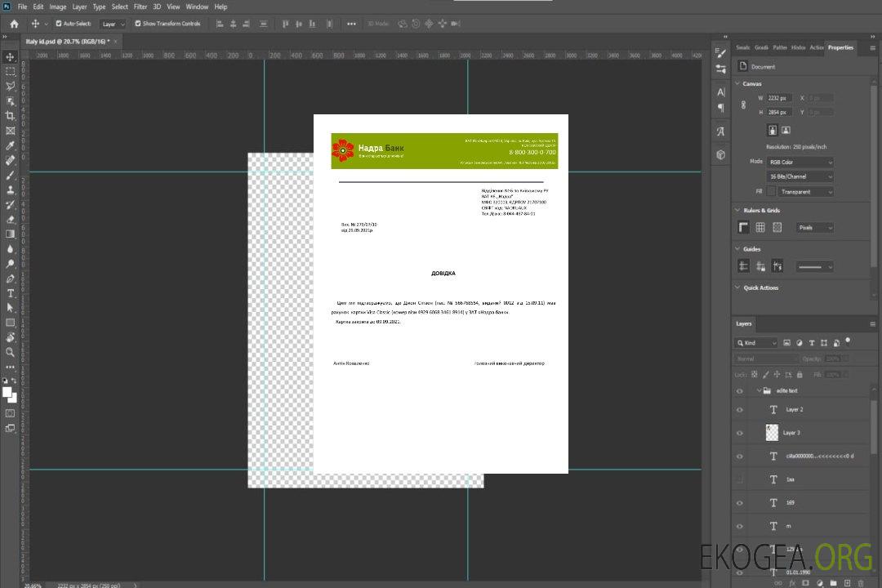
Task: Switch to the Actions panel tab
Action: coord(816,47)
